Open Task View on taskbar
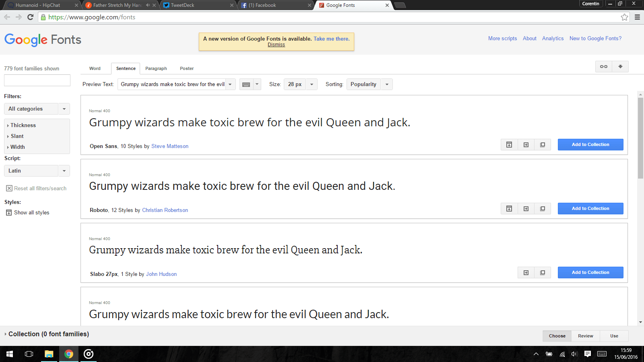 click(x=29, y=354)
